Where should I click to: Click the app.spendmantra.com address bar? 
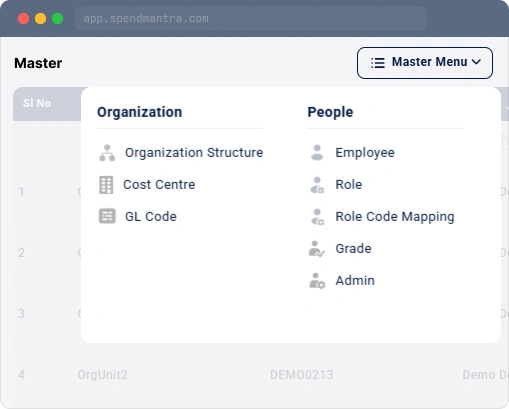click(x=251, y=18)
